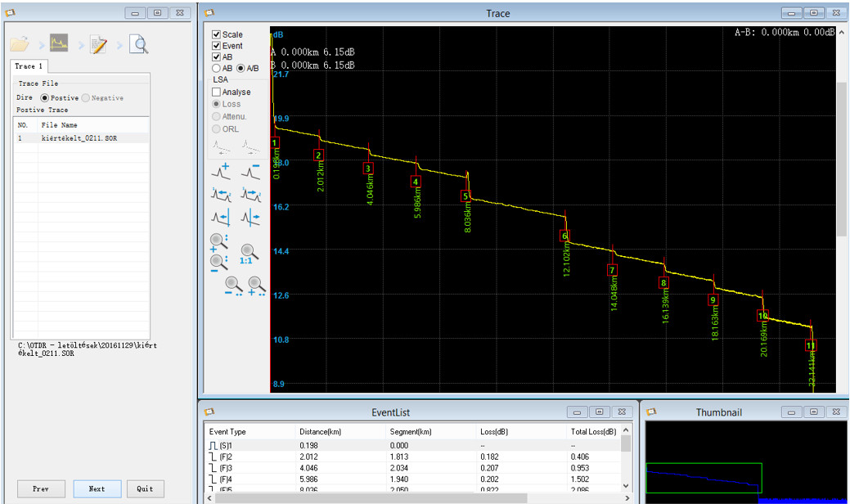Select file kiértékelt_0211.SOR in list
This screenshot has height=504, width=850.
click(x=81, y=138)
